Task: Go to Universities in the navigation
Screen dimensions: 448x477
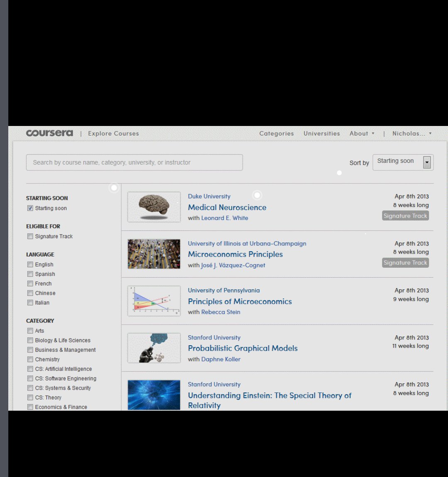Action: (x=321, y=133)
